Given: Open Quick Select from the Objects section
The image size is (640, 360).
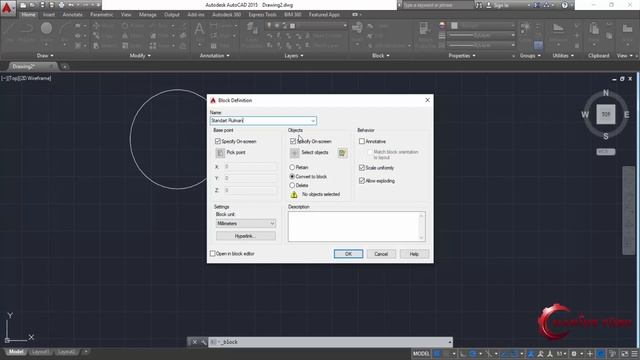Looking at the screenshot, I should point(342,153).
